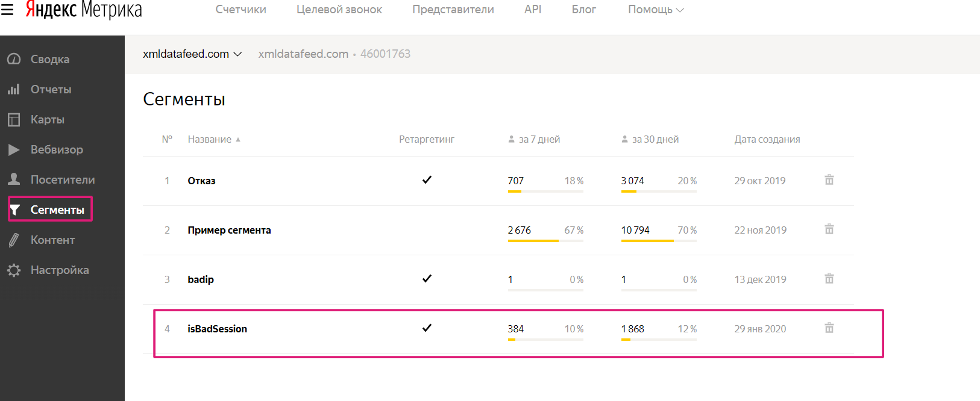Viewport: 980px width, 401px height.
Task: Open Настройка settings in sidebar
Action: [x=59, y=270]
